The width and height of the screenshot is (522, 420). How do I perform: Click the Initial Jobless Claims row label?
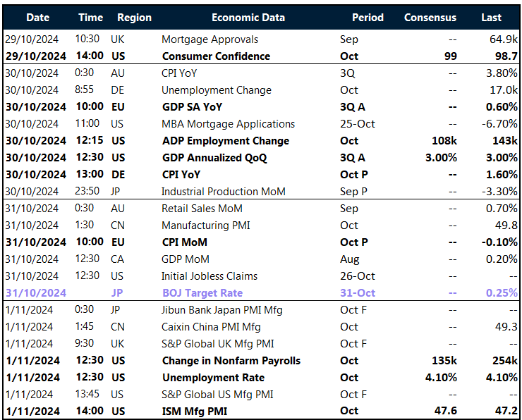[x=210, y=276]
